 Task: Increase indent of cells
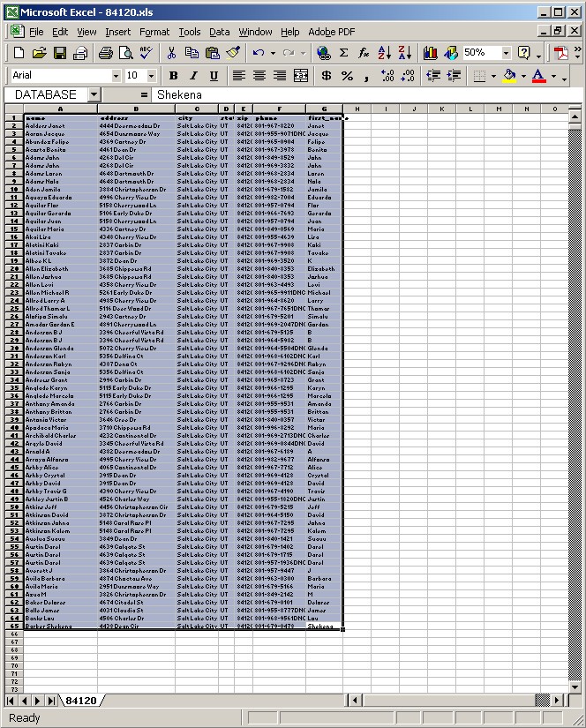(x=454, y=76)
